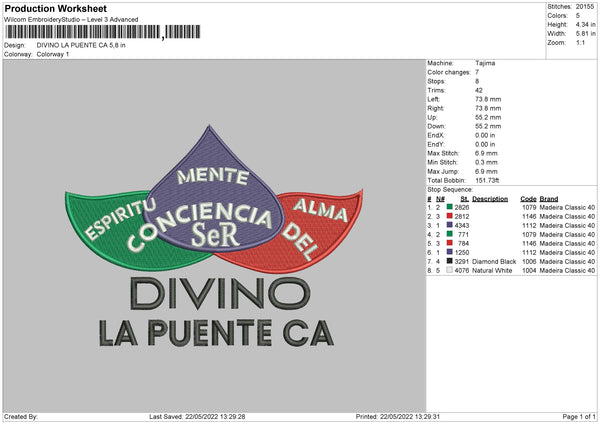Click the red swatch in stop row 2
The height and width of the screenshot is (424, 600).
point(450,216)
